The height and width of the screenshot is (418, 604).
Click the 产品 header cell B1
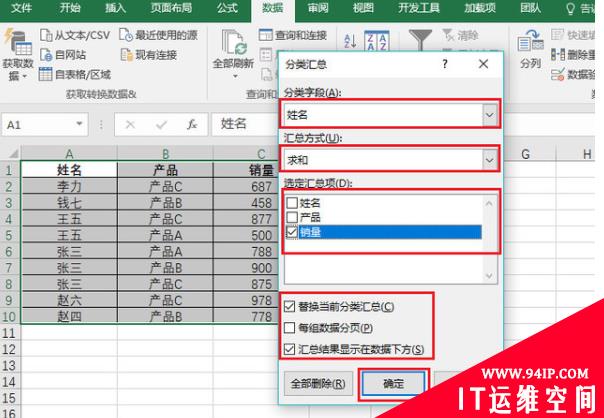(166, 170)
